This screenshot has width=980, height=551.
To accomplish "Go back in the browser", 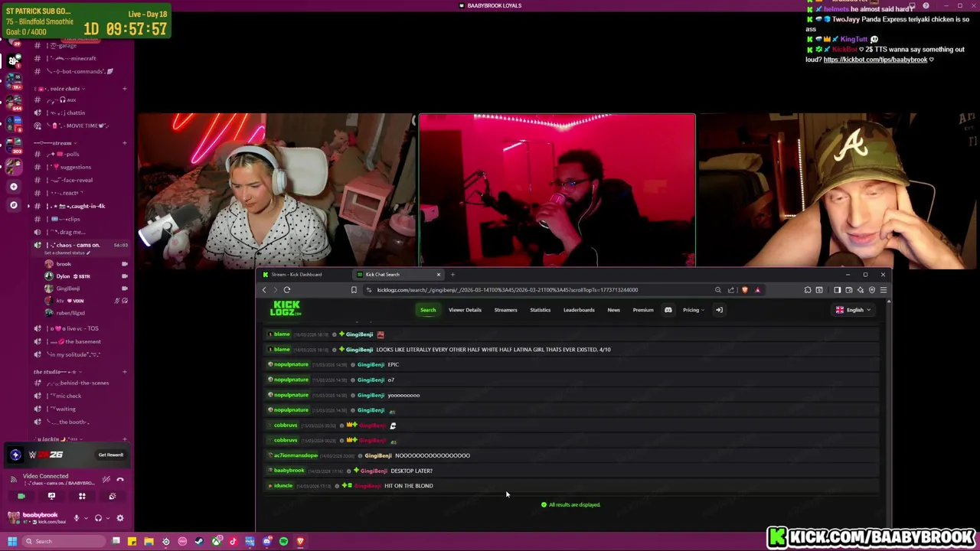I will click(x=264, y=290).
